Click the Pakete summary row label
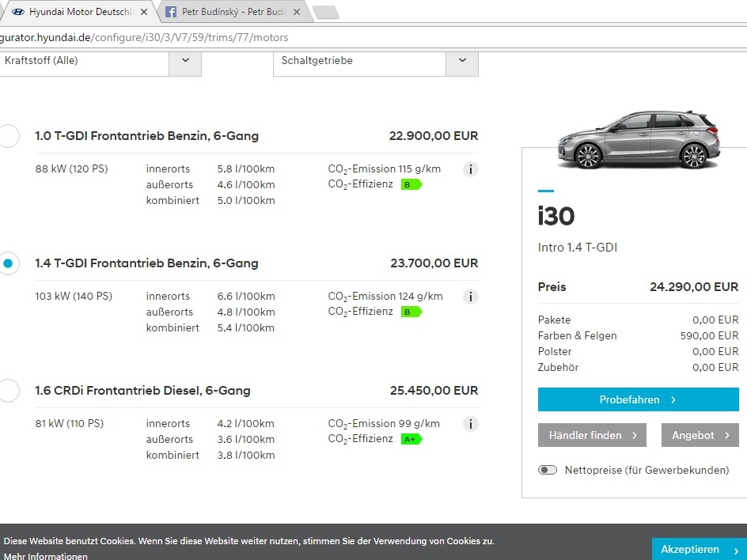The image size is (747, 560). pyautogui.click(x=554, y=320)
